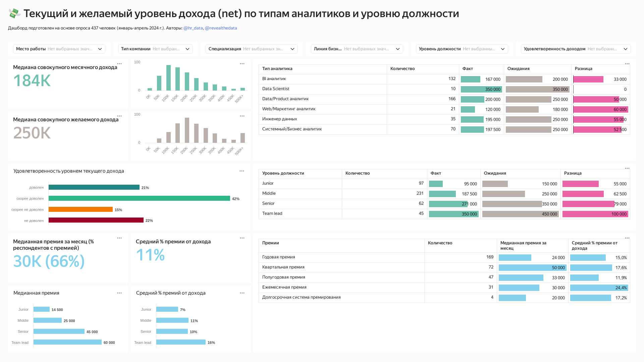Click the money emoji icon beside title

click(14, 13)
